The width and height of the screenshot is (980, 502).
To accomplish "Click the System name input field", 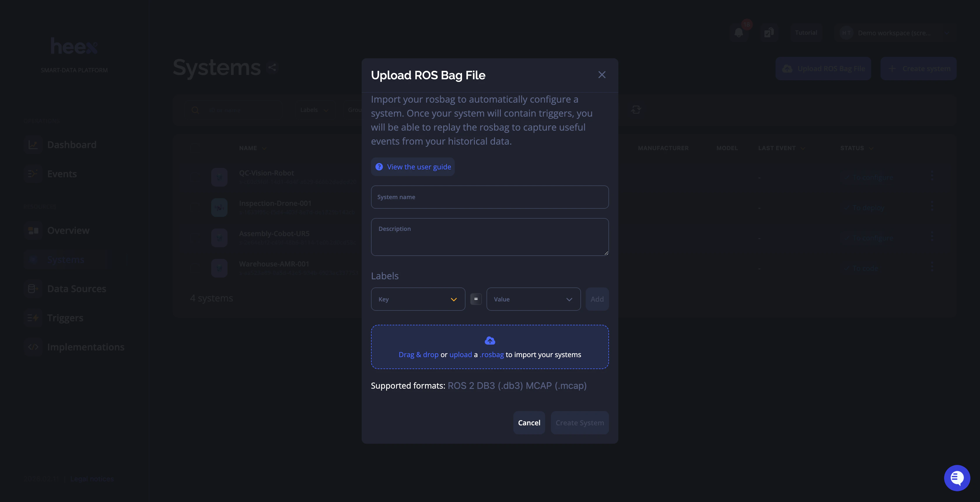I will coord(489,197).
